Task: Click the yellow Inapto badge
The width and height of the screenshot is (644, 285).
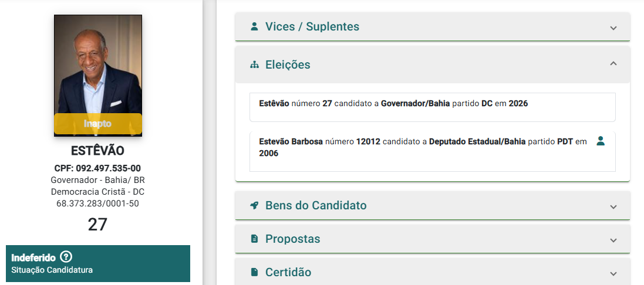Action: click(98, 124)
